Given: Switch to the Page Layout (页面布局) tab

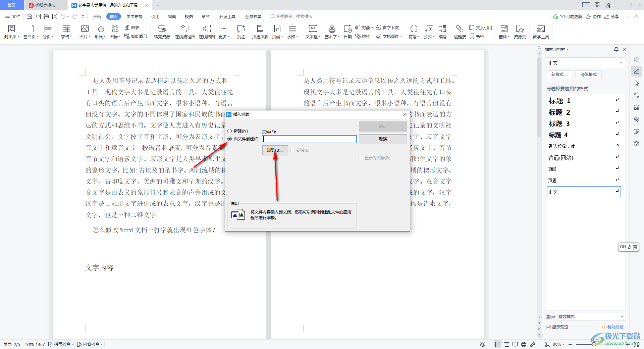Looking at the screenshot, I should click(135, 16).
